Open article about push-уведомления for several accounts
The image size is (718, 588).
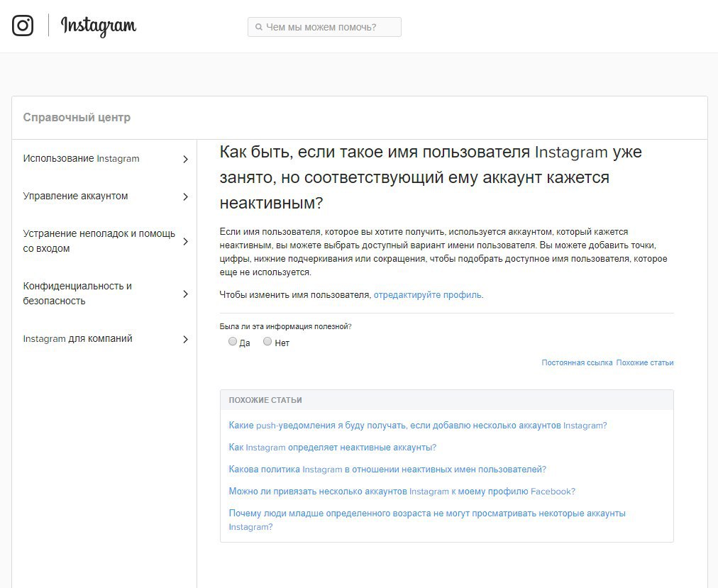418,426
